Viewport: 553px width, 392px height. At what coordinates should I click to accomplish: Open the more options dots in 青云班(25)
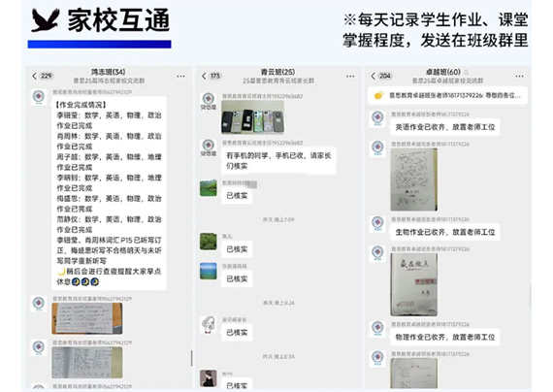(350, 77)
